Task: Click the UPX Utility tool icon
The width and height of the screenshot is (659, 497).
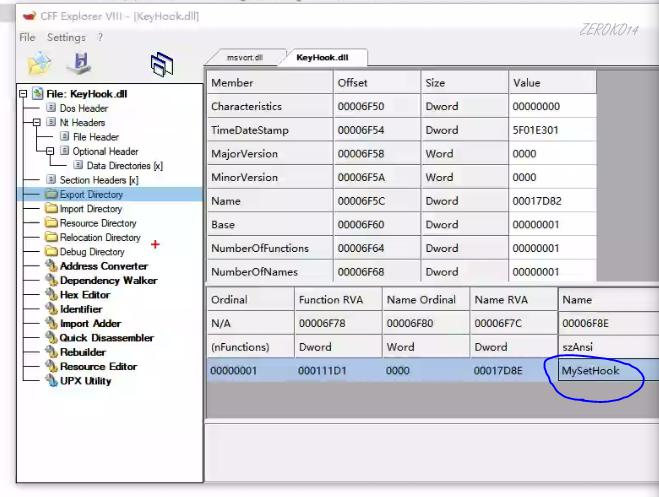Action: (x=51, y=381)
